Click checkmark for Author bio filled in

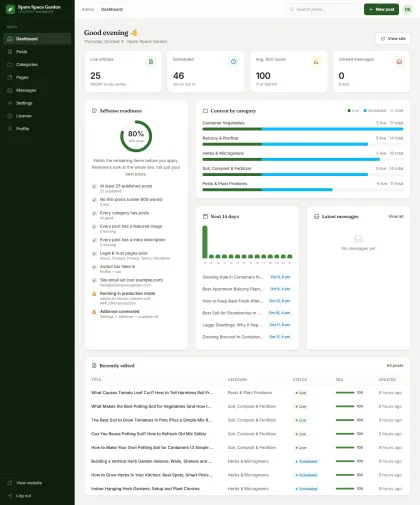(x=94, y=267)
